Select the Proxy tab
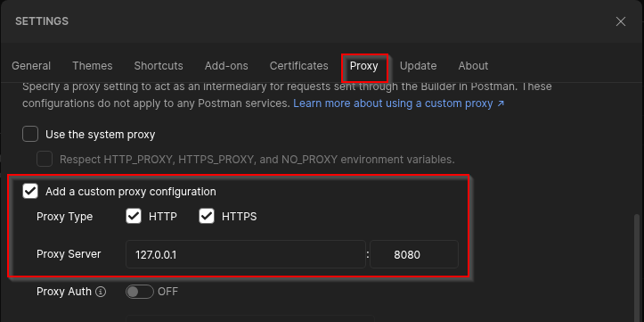 click(x=364, y=66)
